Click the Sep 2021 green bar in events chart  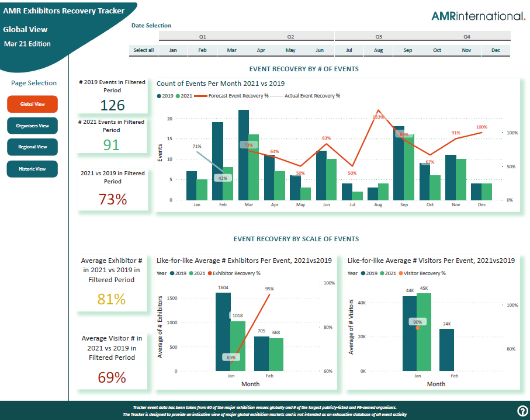point(409,167)
